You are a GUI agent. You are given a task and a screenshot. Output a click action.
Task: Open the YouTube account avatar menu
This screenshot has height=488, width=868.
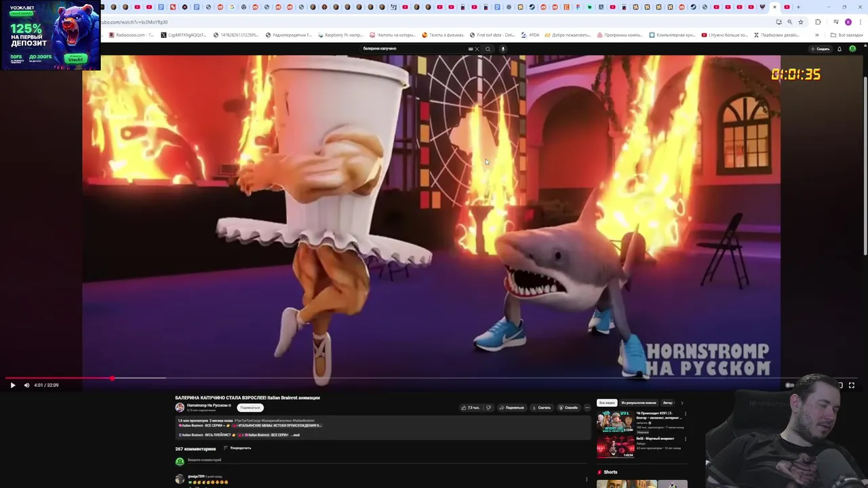tap(852, 49)
